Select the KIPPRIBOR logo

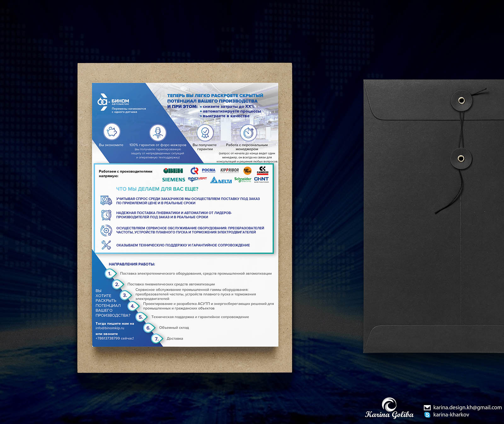[x=230, y=170]
